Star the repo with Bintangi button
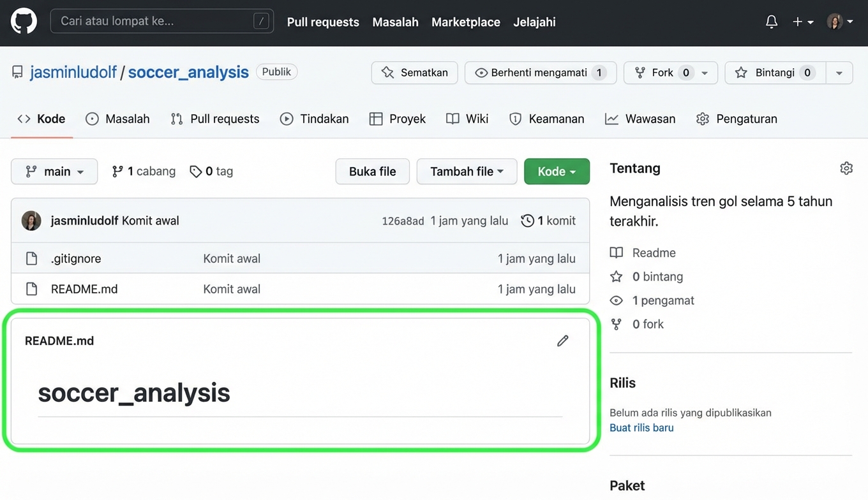 pos(775,73)
